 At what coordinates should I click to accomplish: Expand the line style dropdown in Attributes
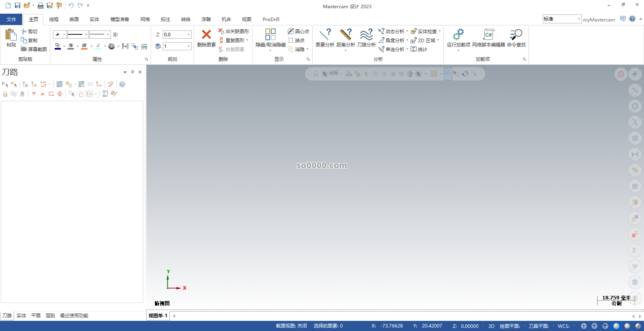[86, 35]
